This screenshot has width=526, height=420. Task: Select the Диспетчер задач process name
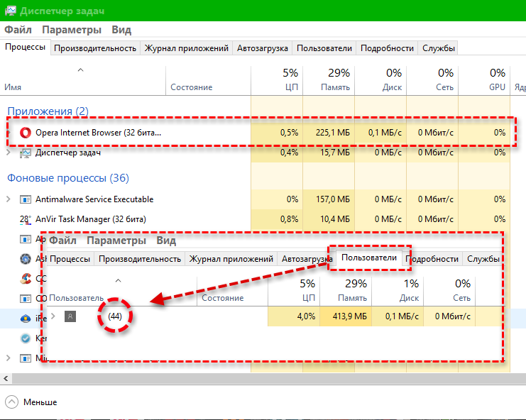(x=68, y=153)
